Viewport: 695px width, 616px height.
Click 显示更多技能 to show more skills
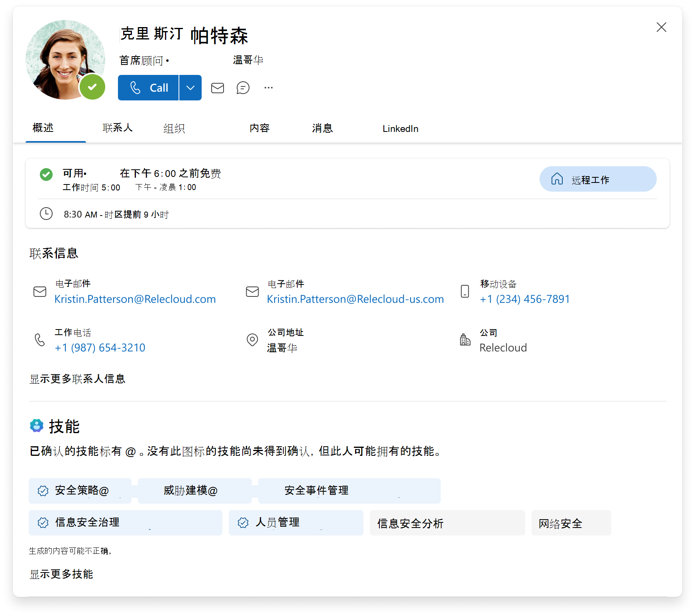(x=61, y=574)
